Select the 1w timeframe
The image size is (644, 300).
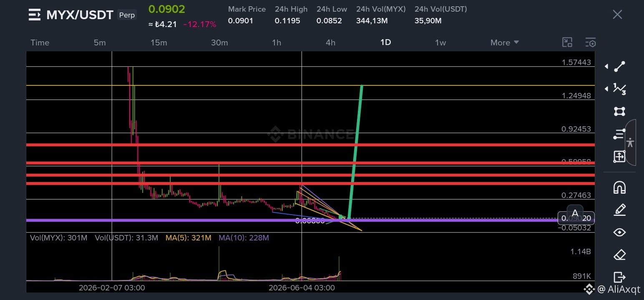[440, 42]
